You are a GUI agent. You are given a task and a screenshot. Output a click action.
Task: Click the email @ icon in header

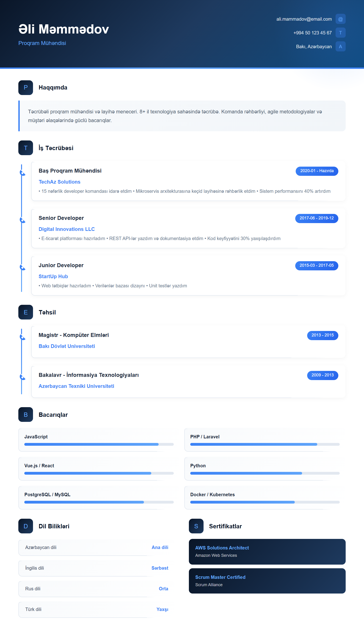pyautogui.click(x=340, y=19)
